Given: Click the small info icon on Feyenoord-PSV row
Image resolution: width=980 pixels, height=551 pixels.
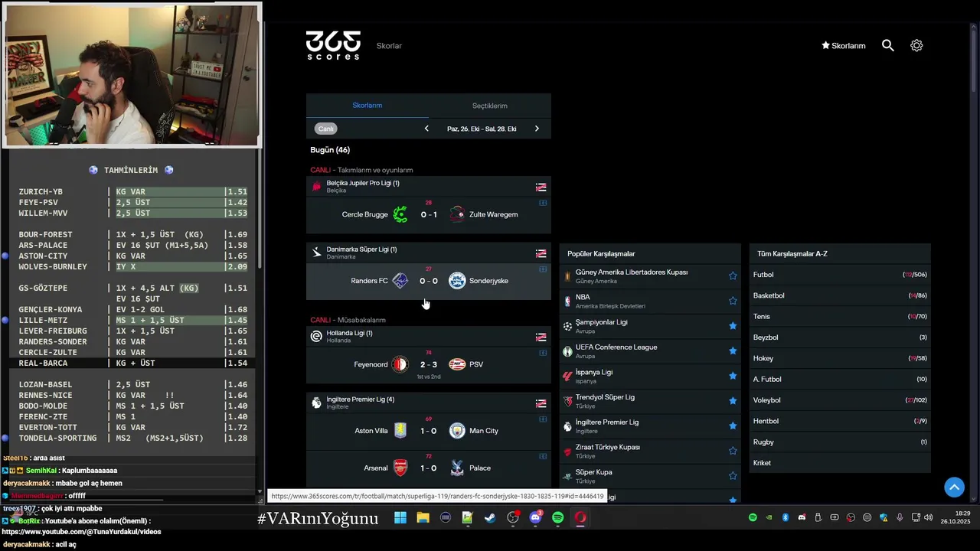Looking at the screenshot, I should pyautogui.click(x=543, y=353).
